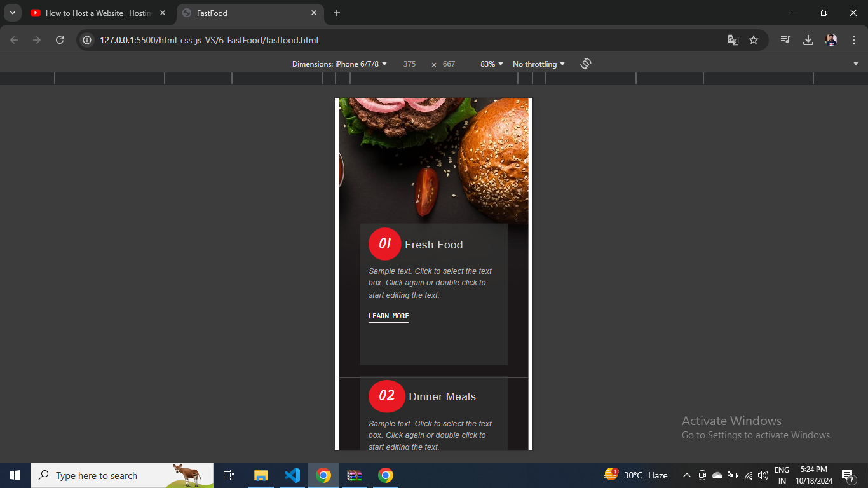This screenshot has width=868, height=488.
Task: Open Task View on the taskbar
Action: 229,475
